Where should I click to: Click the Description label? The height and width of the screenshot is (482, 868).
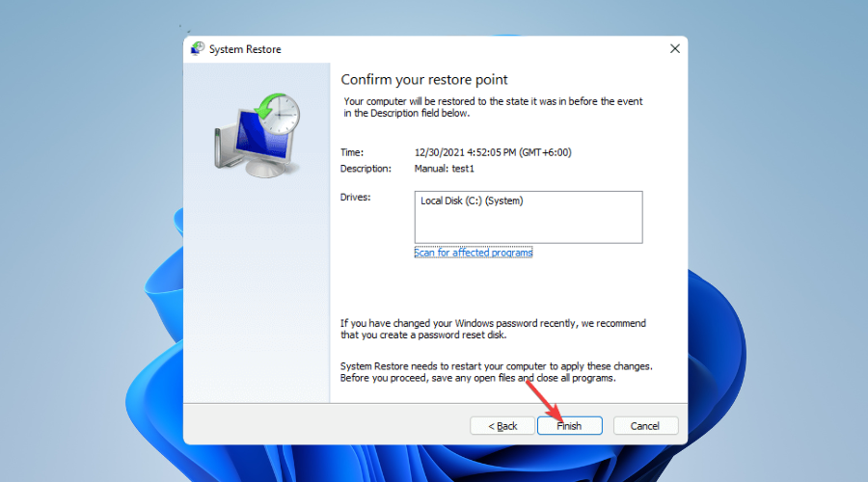click(x=366, y=169)
